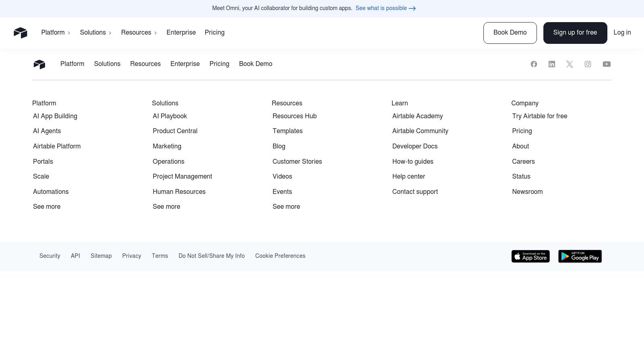This screenshot has height=362, width=644.
Task: Open Pricing under the Company column
Action: pyautogui.click(x=522, y=131)
